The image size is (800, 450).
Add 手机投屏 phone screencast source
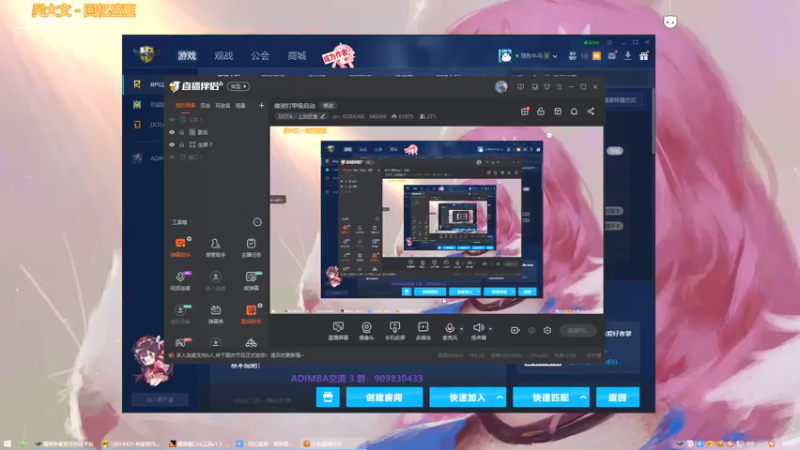point(394,331)
